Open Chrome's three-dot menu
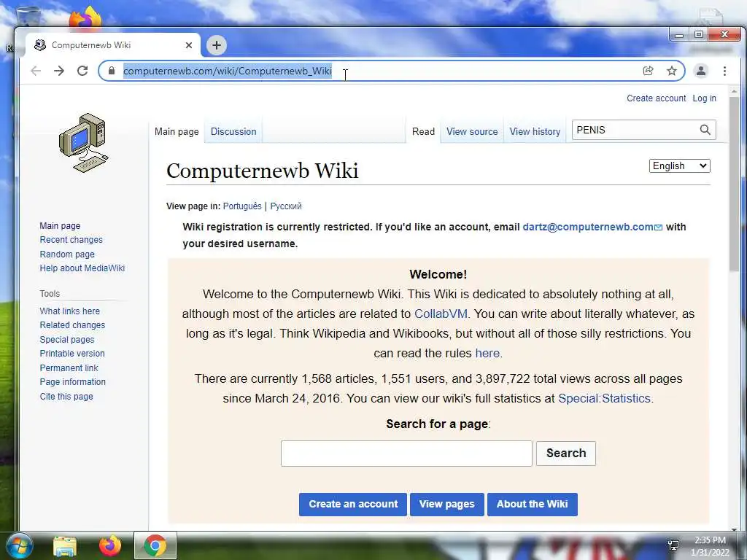Screen dimensions: 747x560 pyautogui.click(x=724, y=71)
